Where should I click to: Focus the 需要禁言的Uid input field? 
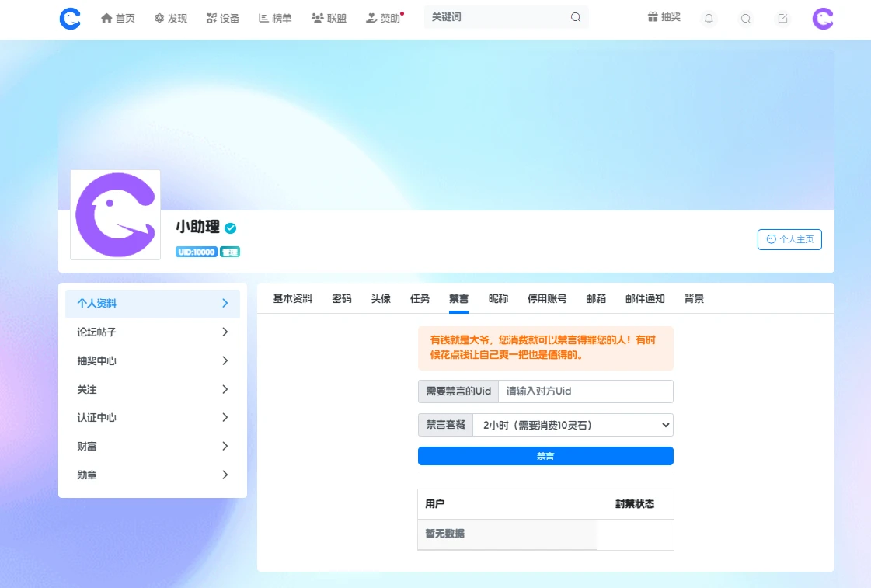(x=585, y=391)
